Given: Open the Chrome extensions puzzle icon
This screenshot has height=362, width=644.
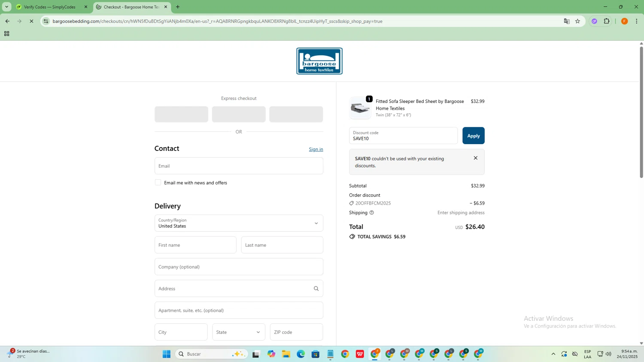Looking at the screenshot, I should point(607,21).
